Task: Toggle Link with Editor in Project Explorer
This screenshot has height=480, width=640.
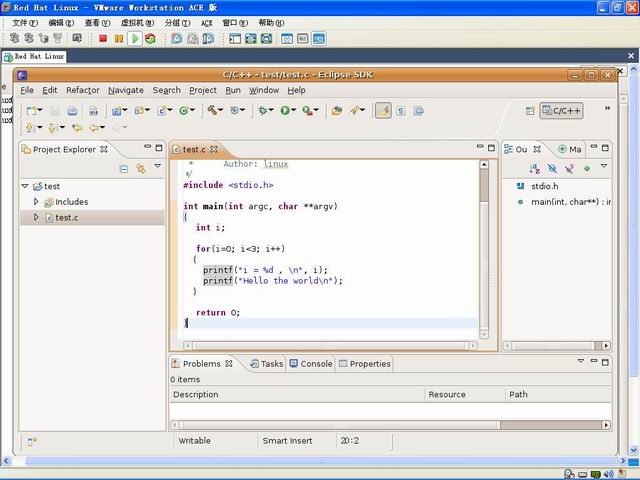Action: pyautogui.click(x=141, y=168)
